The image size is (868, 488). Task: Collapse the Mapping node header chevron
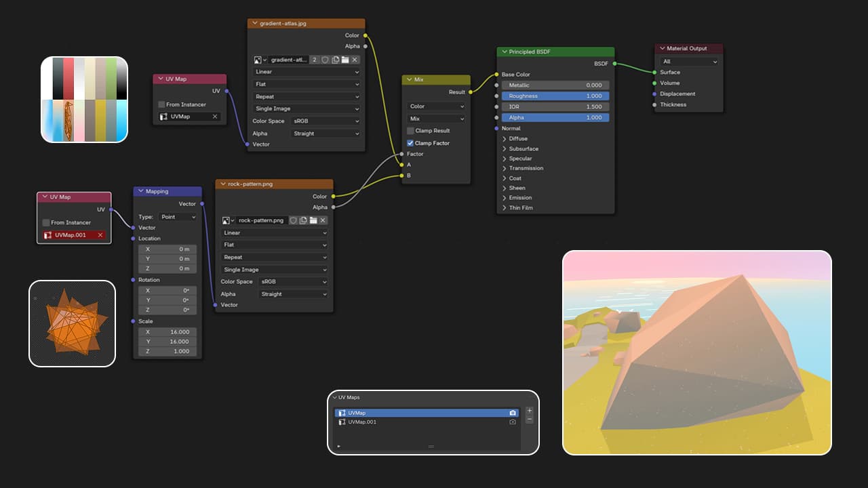[140, 191]
